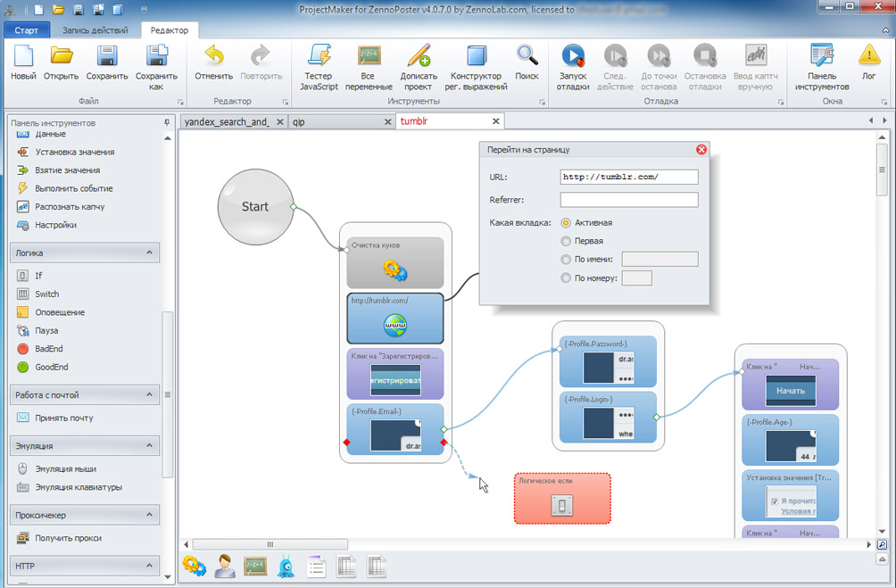Click the Поиск magnifier icon
The height and width of the screenshot is (588, 896).
point(527,55)
